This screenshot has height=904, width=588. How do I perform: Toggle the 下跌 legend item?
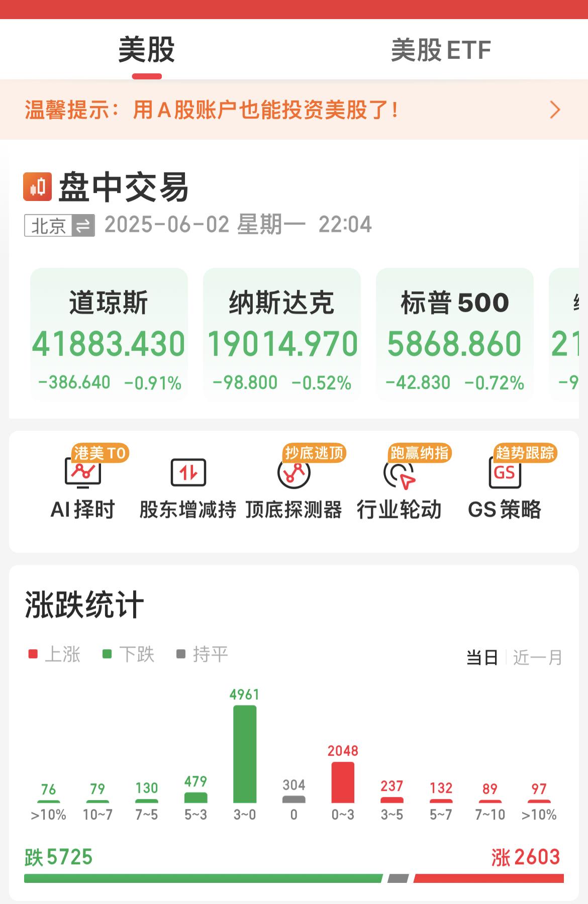128,654
